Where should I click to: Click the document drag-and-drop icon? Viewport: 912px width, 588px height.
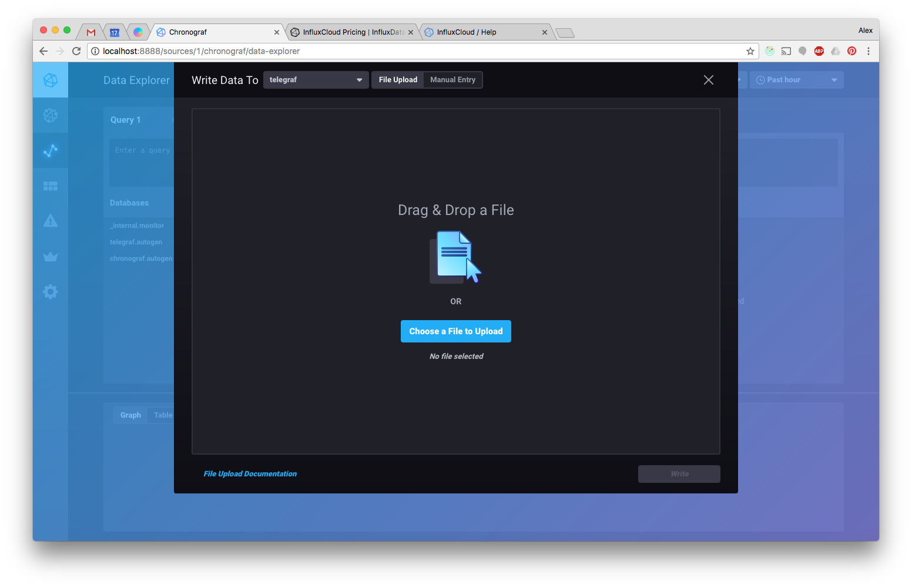pos(455,257)
